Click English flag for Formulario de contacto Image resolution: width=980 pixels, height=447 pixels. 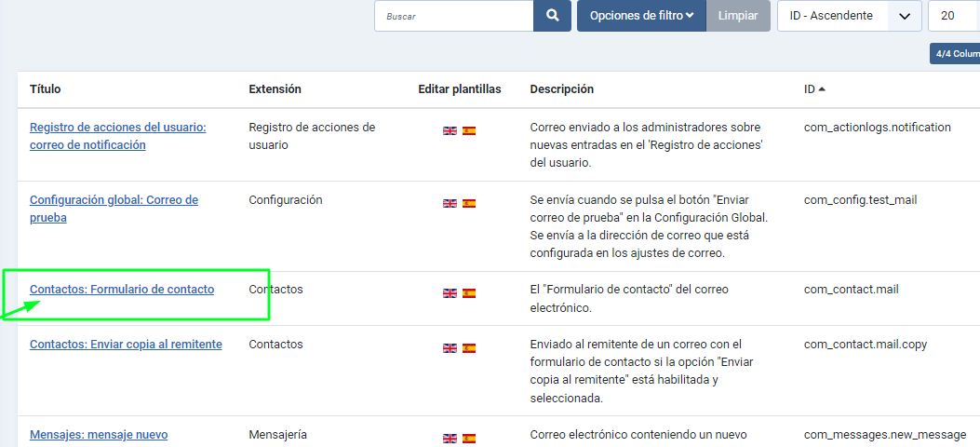pyautogui.click(x=450, y=293)
